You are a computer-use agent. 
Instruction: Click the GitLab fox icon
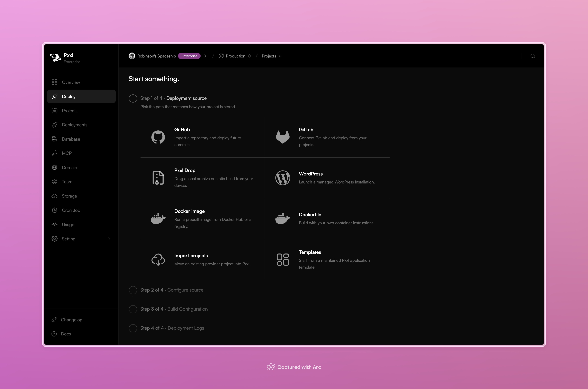(x=283, y=137)
